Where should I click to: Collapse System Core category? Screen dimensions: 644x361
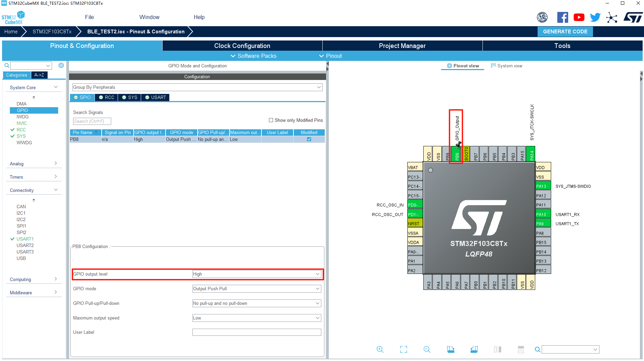(34, 87)
